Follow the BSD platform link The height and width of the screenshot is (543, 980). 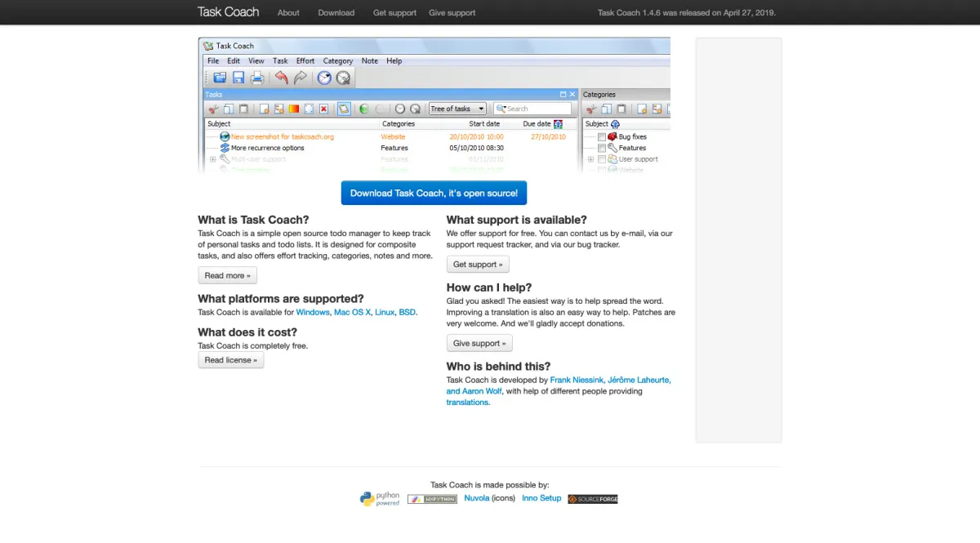click(x=408, y=313)
